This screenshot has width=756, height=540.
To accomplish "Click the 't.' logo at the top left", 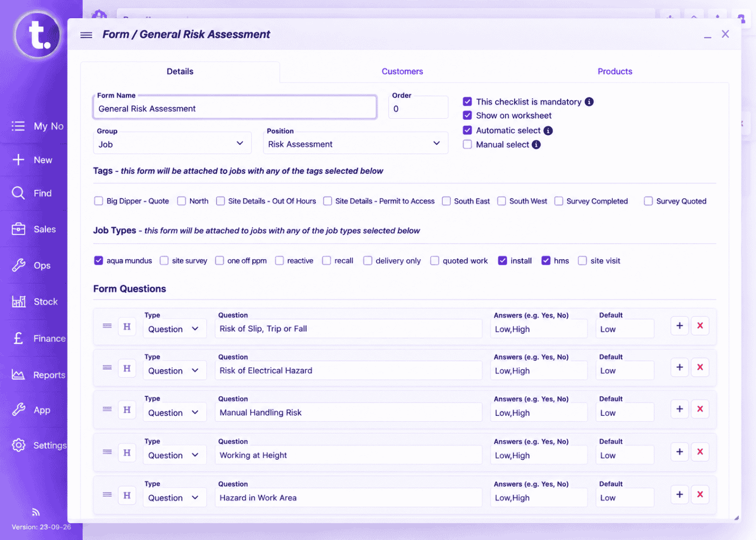I will [x=38, y=35].
